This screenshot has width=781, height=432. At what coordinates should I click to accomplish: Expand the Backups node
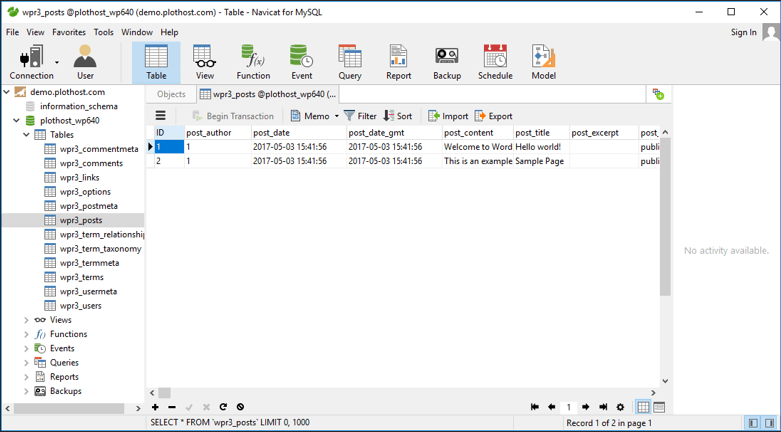[x=26, y=391]
